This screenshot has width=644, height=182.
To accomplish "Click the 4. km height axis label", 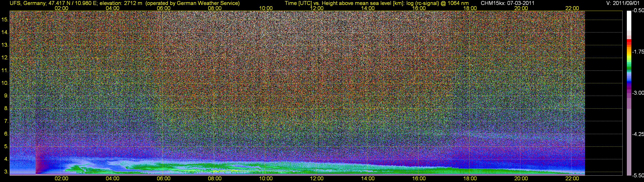I will [6, 159].
